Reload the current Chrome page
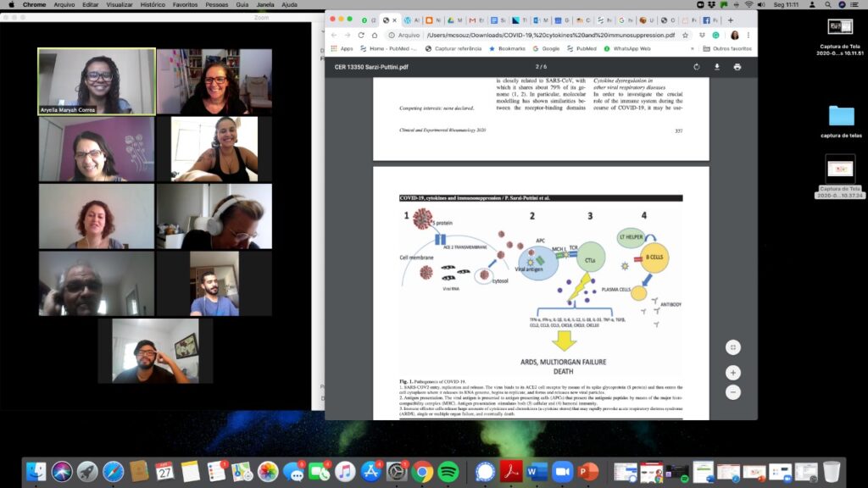Screen dimensions: 868x488 [x=362, y=36]
